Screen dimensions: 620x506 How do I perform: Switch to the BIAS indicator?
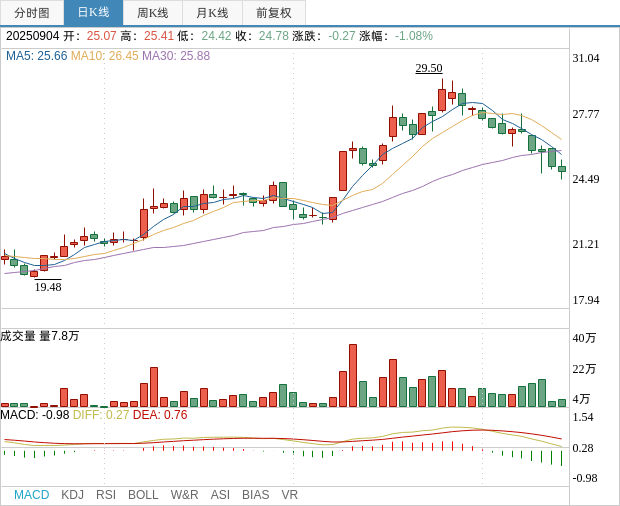(255, 495)
